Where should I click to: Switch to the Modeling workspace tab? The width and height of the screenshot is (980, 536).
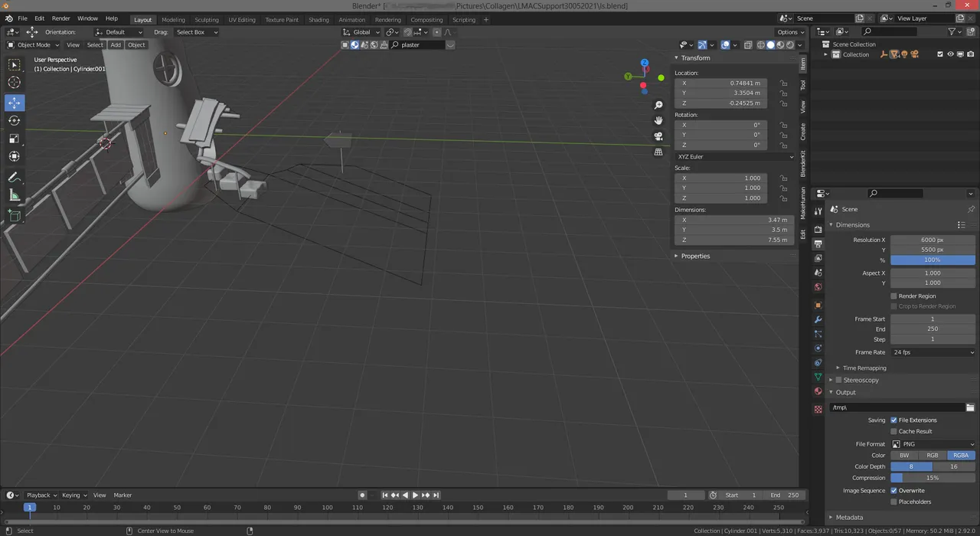tap(173, 20)
